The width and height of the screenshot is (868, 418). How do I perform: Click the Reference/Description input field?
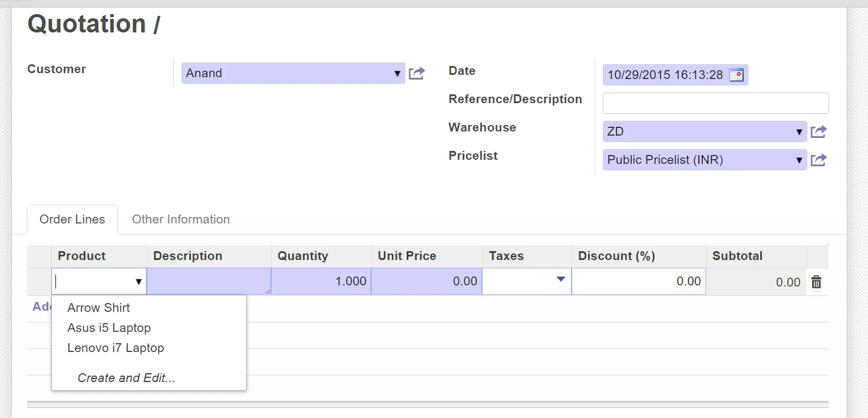(x=715, y=103)
